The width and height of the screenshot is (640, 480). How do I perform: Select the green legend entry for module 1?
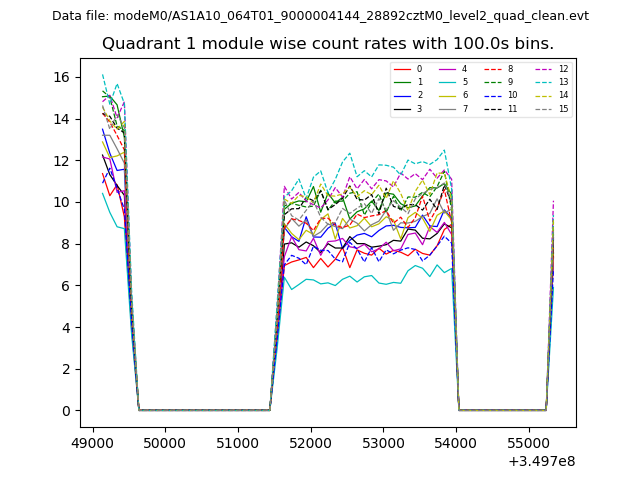[403, 82]
